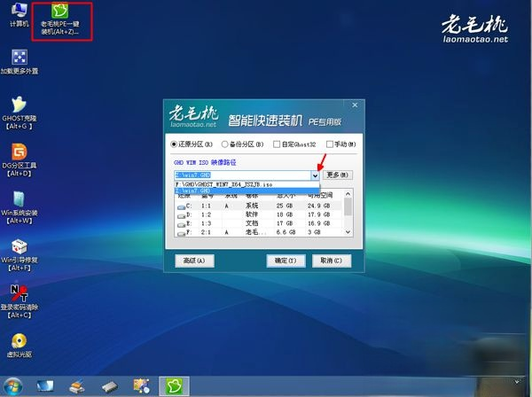The height and width of the screenshot is (397, 532).
Task: Open Win系统安装 desktop shortcut
Action: click(x=20, y=207)
